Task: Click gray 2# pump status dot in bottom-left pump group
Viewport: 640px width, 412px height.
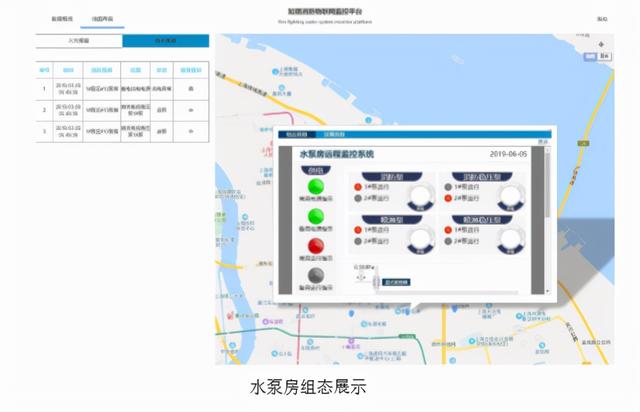Action: point(358,241)
